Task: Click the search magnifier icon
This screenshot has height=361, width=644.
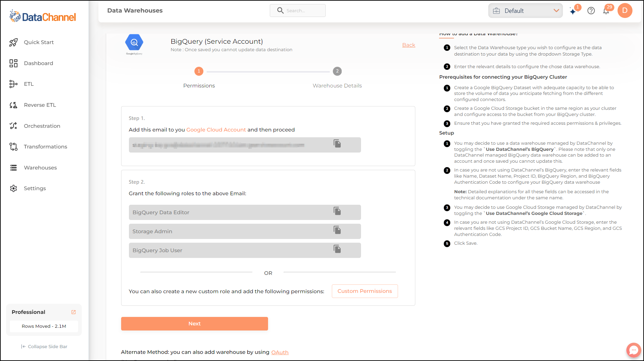Action: click(x=280, y=11)
